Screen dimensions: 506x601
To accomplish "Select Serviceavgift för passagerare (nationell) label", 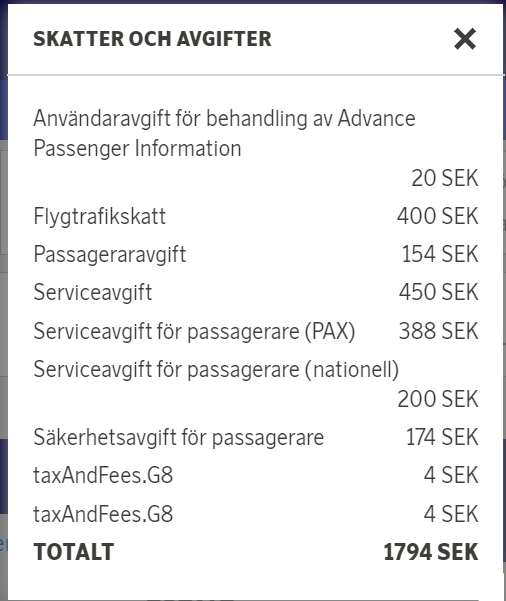I will [x=216, y=369].
